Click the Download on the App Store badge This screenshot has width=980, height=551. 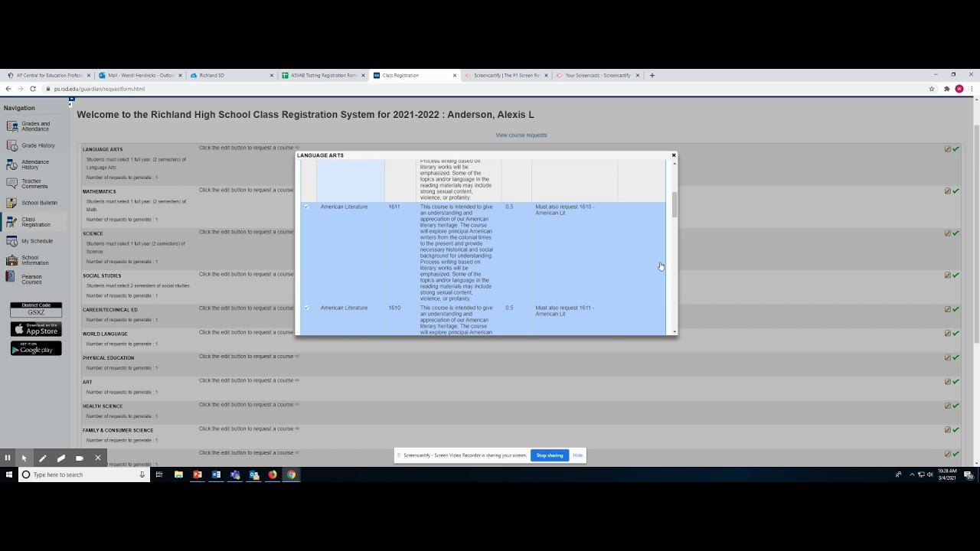[x=36, y=329]
